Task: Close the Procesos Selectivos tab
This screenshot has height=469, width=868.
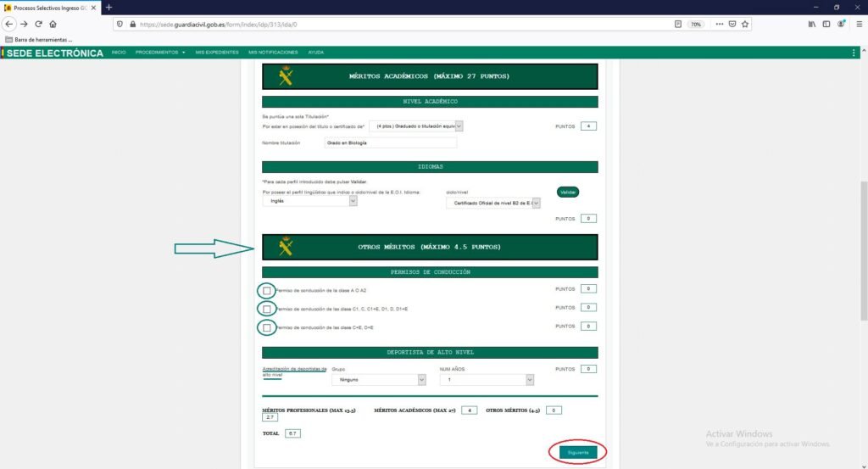Action: 93,8
